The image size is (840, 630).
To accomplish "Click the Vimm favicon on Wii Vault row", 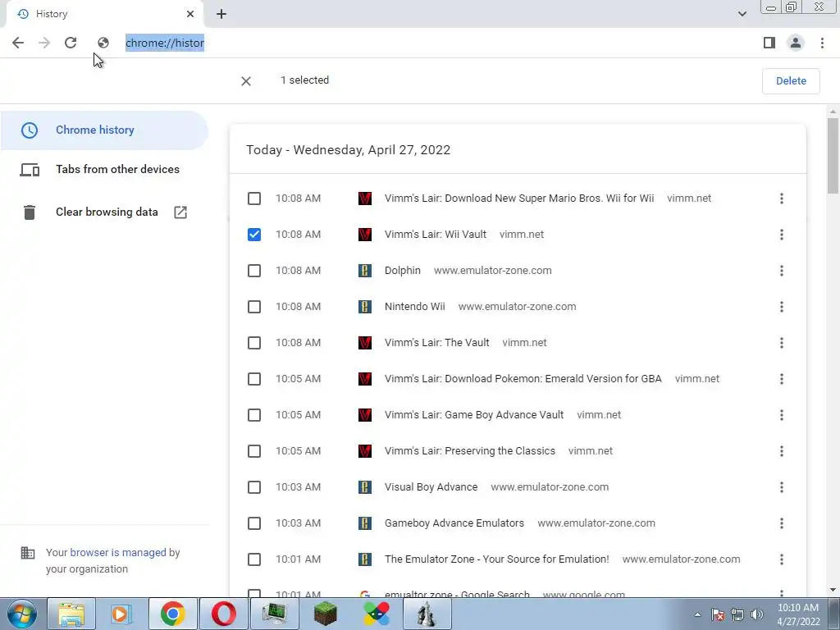I will (x=365, y=235).
